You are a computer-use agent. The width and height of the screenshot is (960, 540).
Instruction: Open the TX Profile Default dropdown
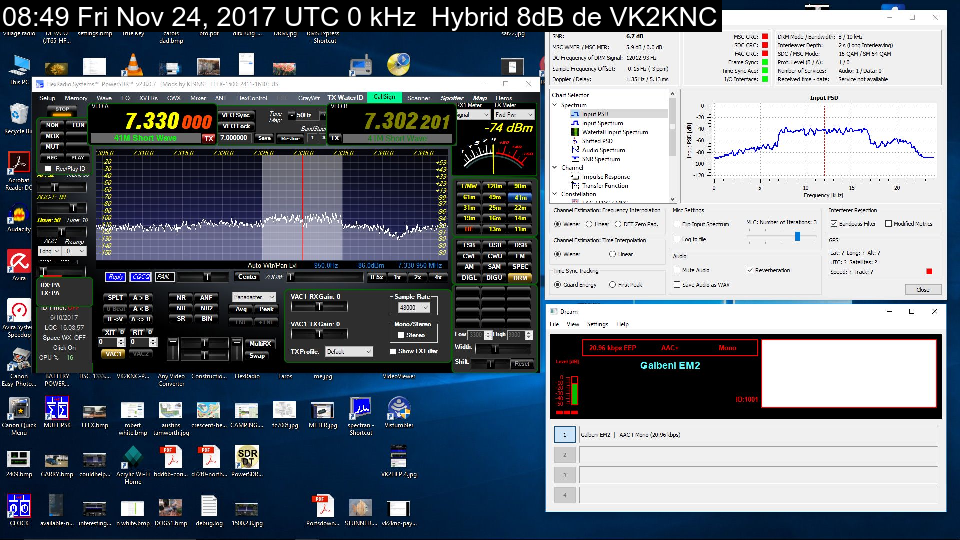348,351
